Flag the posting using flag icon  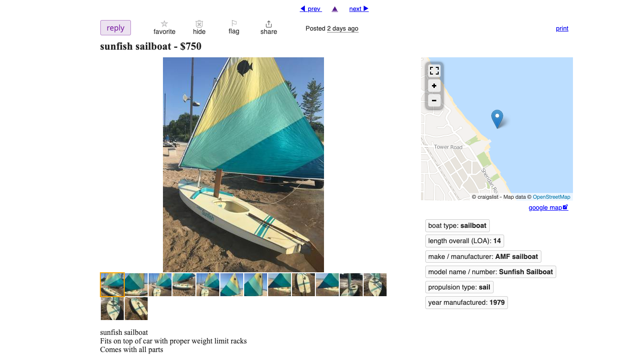[x=234, y=27]
